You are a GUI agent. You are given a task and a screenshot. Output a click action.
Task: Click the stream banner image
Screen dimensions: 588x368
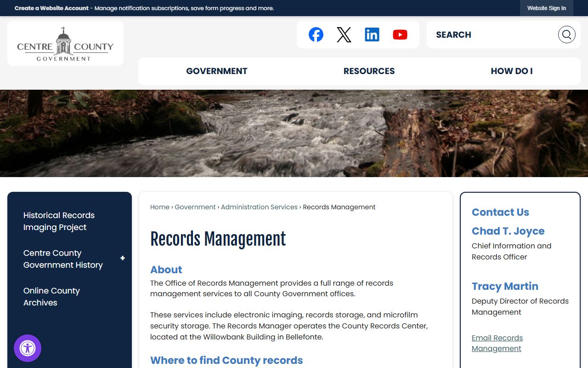[294, 133]
